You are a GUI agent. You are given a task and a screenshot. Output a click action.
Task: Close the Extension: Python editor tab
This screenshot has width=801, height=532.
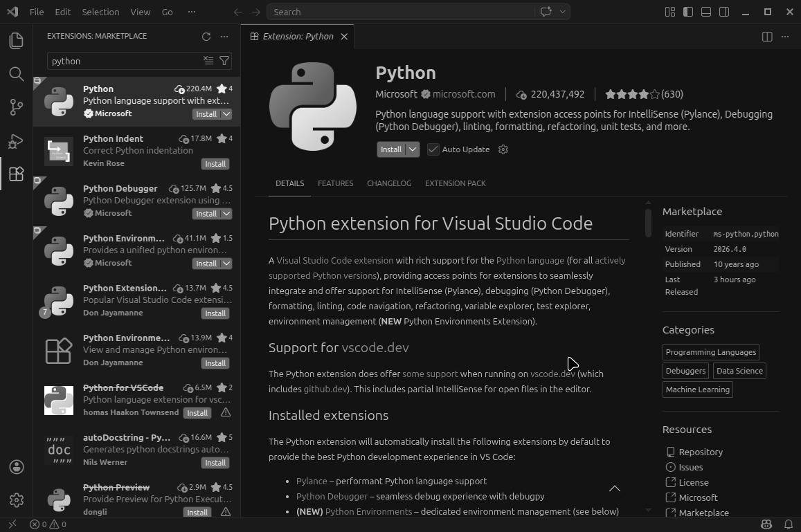pos(344,36)
